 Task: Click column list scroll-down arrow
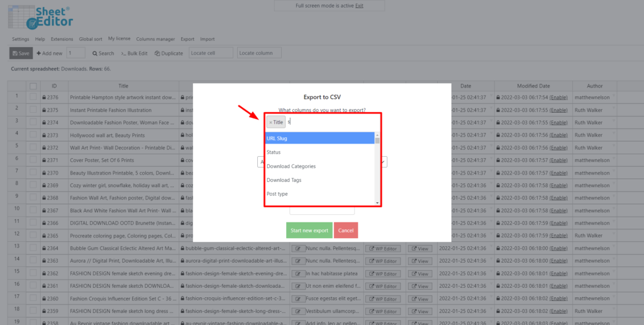pyautogui.click(x=377, y=203)
